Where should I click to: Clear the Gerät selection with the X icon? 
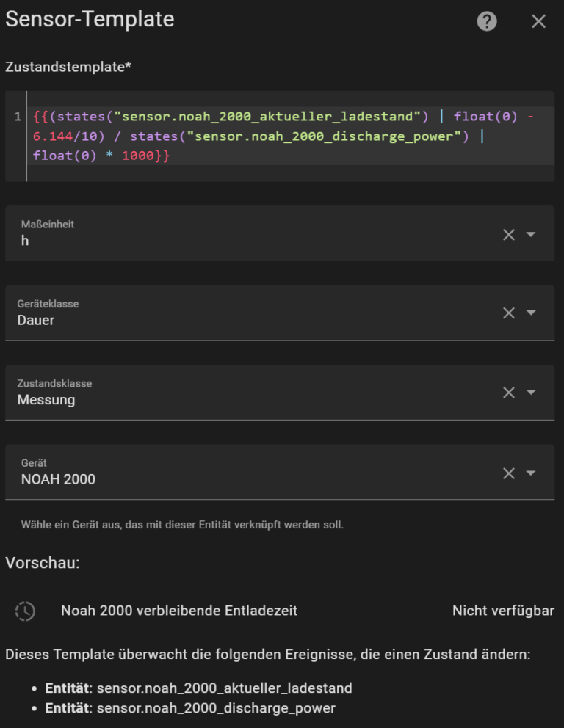coord(508,473)
